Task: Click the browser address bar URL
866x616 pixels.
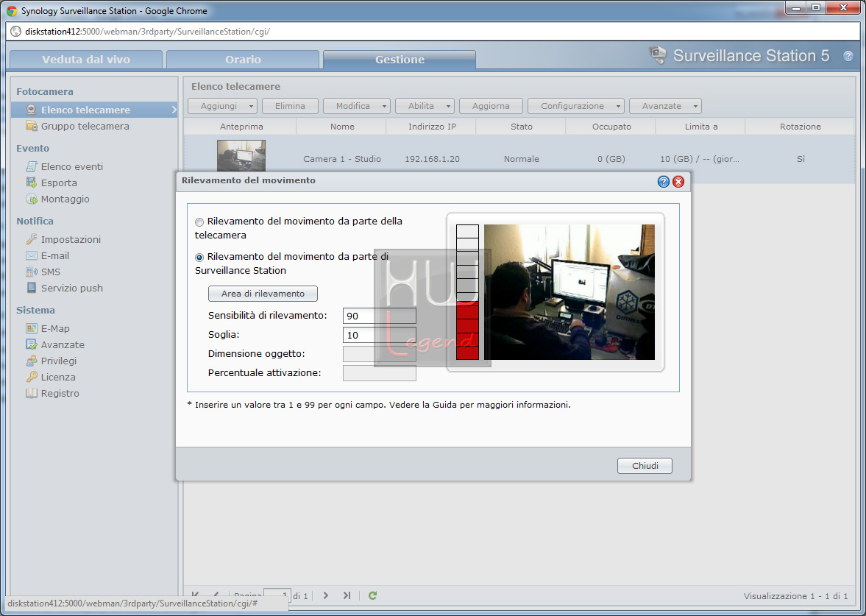Action: [147, 32]
